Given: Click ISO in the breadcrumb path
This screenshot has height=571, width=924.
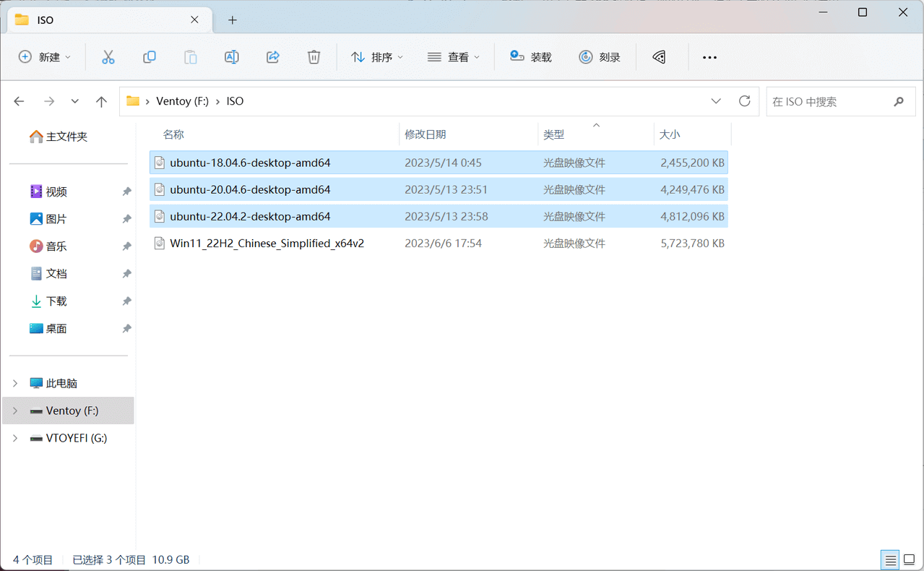Looking at the screenshot, I should 235,101.
